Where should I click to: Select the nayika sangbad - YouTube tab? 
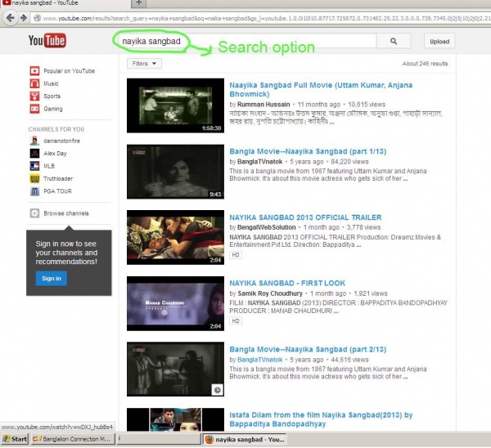(65, 3)
